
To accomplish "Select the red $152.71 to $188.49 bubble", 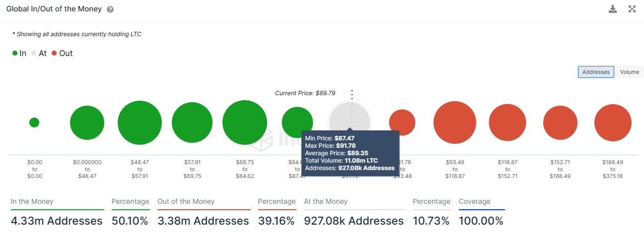I will tap(560, 122).
